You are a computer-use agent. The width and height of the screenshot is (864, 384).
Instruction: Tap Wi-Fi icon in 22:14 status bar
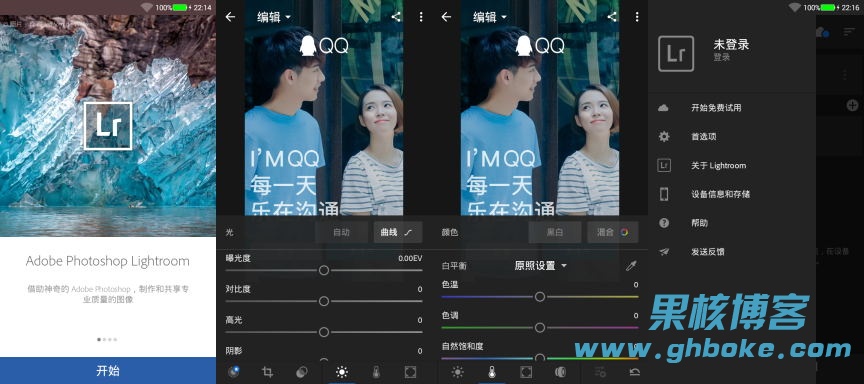point(147,7)
